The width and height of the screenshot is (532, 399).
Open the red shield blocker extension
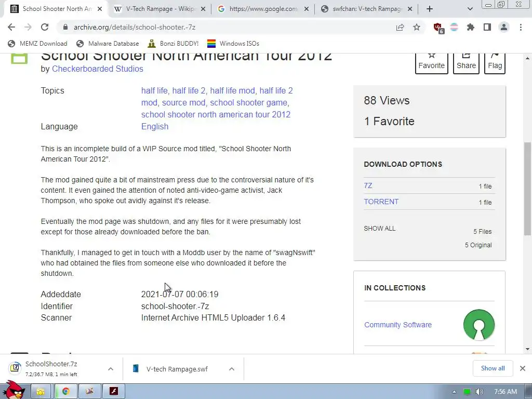(438, 28)
